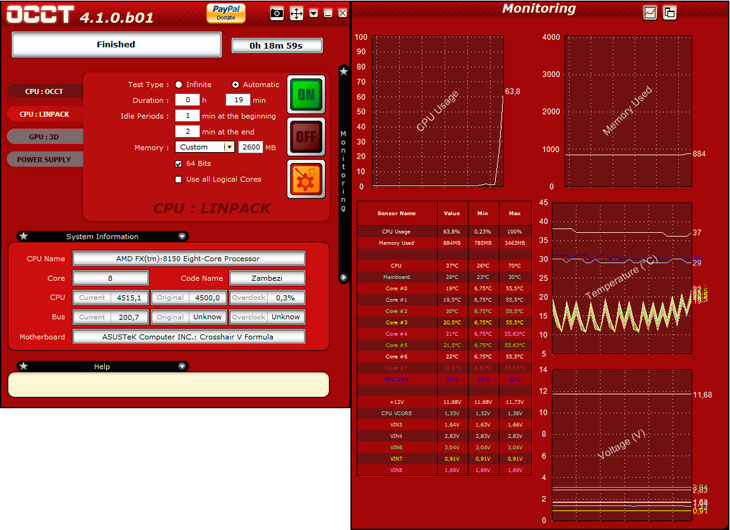Open the small dropdown arrow in title bar
The width and height of the screenshot is (730, 530).
pyautogui.click(x=314, y=14)
